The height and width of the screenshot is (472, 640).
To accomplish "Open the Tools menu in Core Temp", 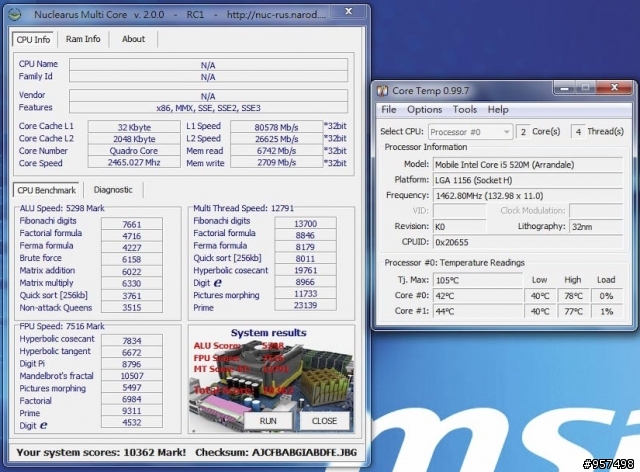I will pyautogui.click(x=465, y=109).
